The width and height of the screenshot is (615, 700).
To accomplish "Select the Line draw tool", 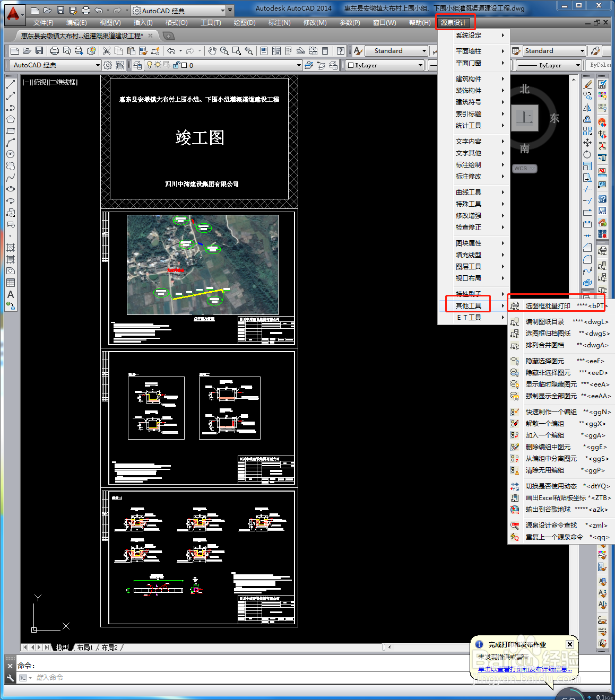I will [x=11, y=84].
